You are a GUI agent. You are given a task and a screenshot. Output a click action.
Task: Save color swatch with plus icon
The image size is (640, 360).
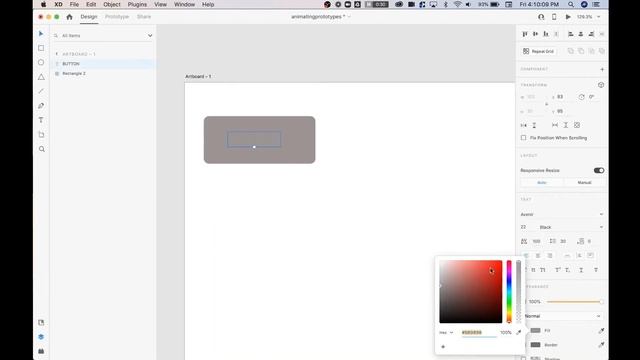tap(443, 347)
